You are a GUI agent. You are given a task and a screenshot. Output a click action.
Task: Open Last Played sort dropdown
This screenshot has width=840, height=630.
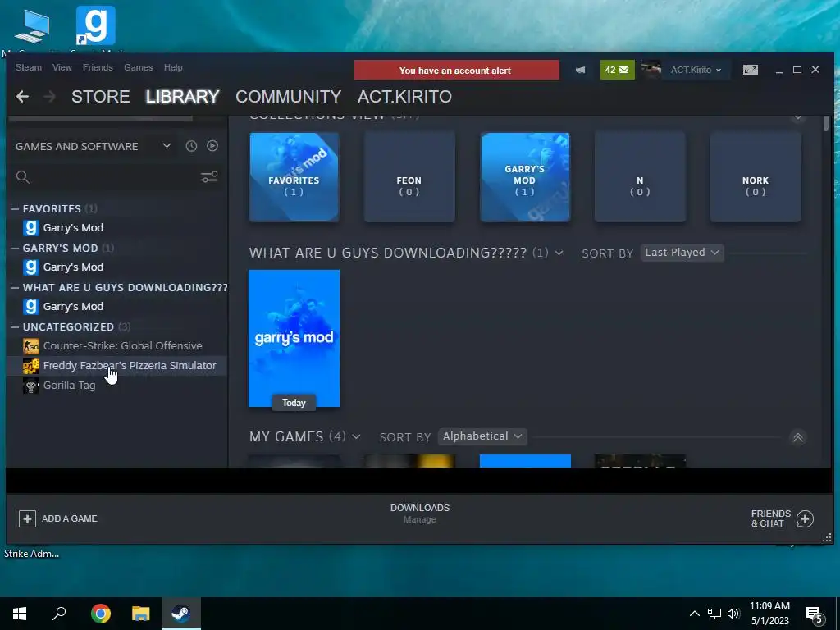[x=682, y=253]
